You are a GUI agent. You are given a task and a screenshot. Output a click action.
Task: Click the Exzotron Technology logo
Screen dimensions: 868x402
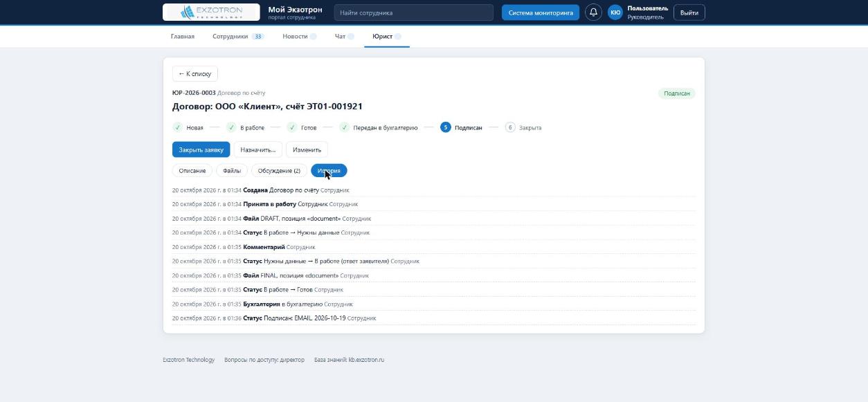click(211, 12)
